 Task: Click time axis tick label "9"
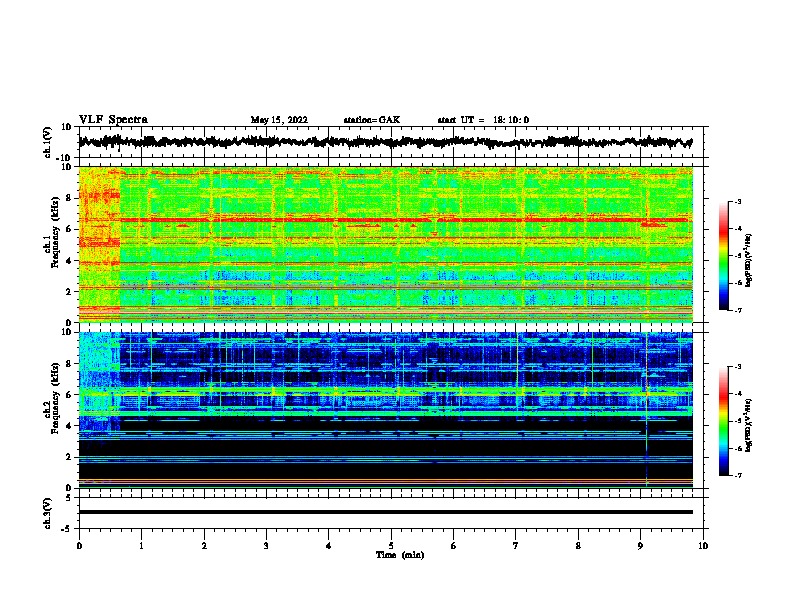coord(640,546)
